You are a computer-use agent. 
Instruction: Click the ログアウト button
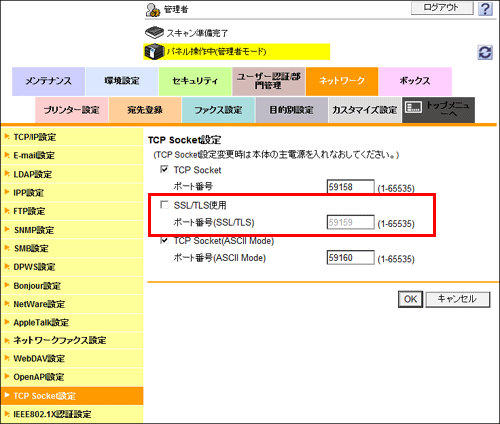pyautogui.click(x=442, y=8)
